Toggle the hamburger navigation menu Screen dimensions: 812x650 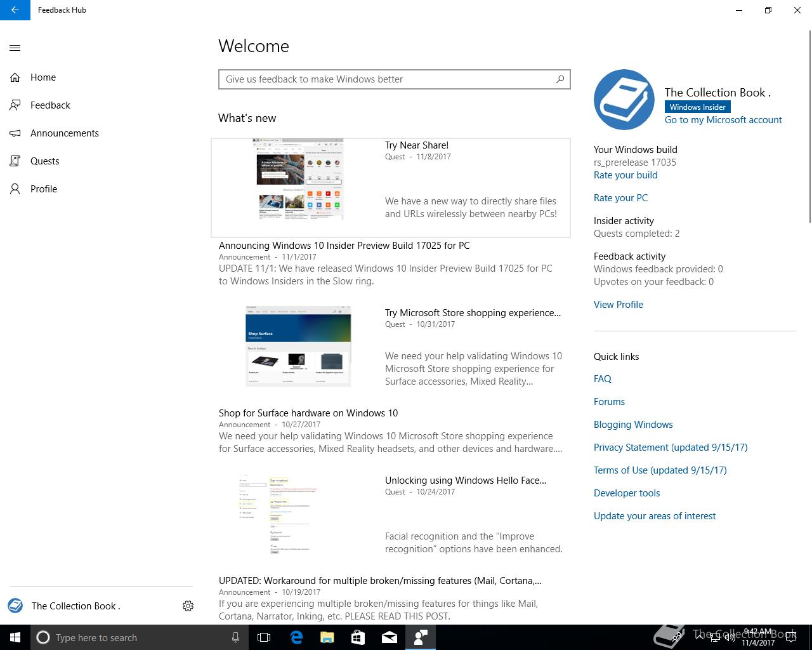pyautogui.click(x=15, y=48)
